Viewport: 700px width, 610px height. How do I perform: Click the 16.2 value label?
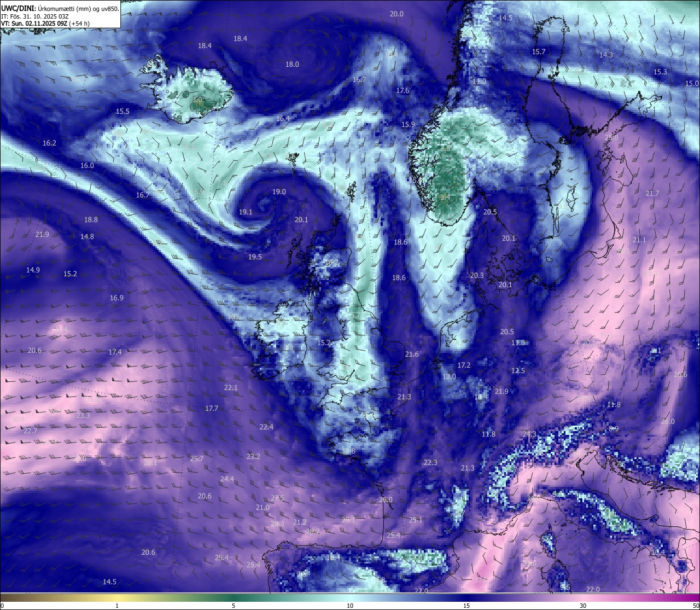(49, 143)
